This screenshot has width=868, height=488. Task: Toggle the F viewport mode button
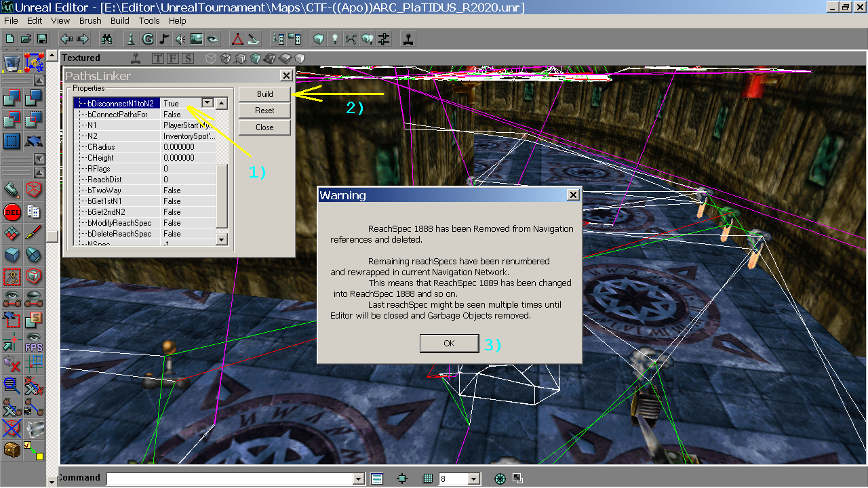tap(173, 58)
